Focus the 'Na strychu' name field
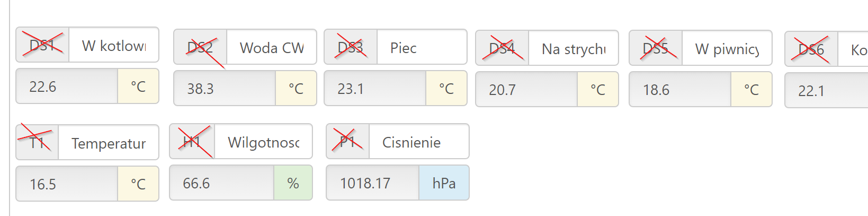This screenshot has width=868, height=216. (573, 48)
